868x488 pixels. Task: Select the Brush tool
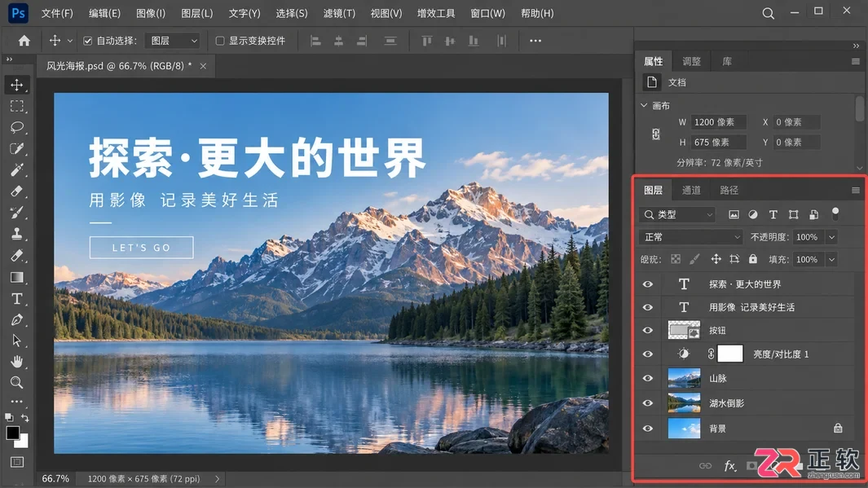click(16, 213)
